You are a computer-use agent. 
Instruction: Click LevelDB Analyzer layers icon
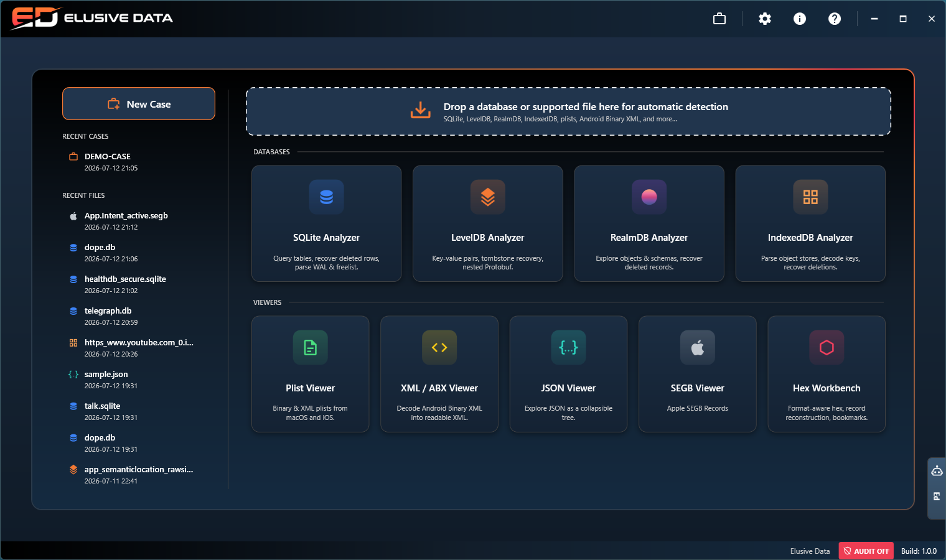pos(488,197)
